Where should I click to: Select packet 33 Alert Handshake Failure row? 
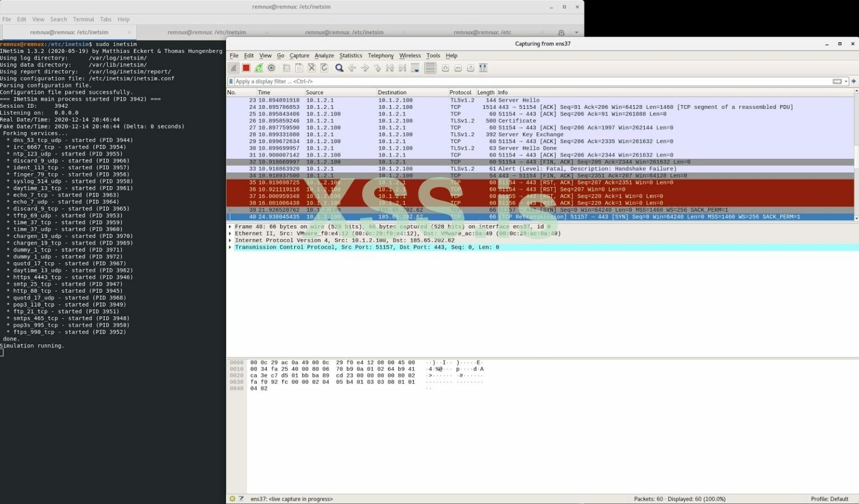click(540, 169)
